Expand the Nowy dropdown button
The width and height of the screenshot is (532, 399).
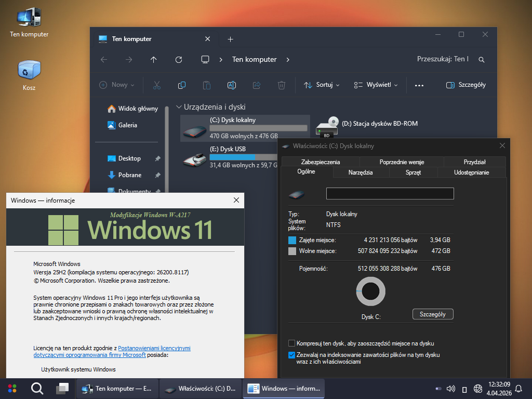point(117,85)
